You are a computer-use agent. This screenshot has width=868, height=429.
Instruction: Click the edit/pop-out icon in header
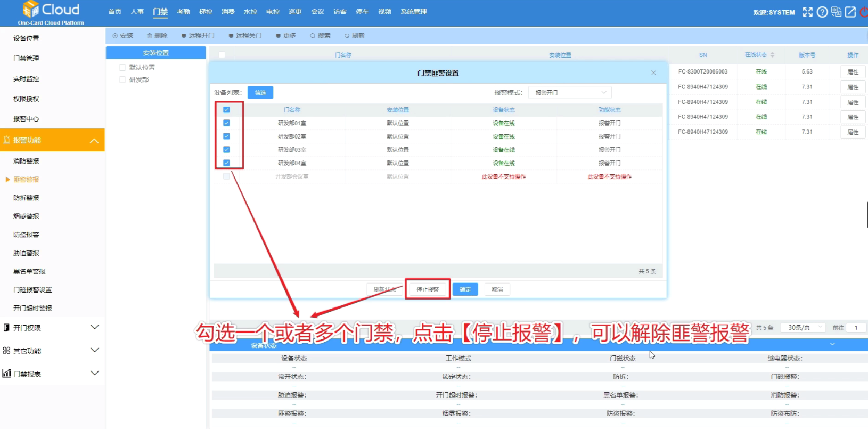pyautogui.click(x=850, y=12)
